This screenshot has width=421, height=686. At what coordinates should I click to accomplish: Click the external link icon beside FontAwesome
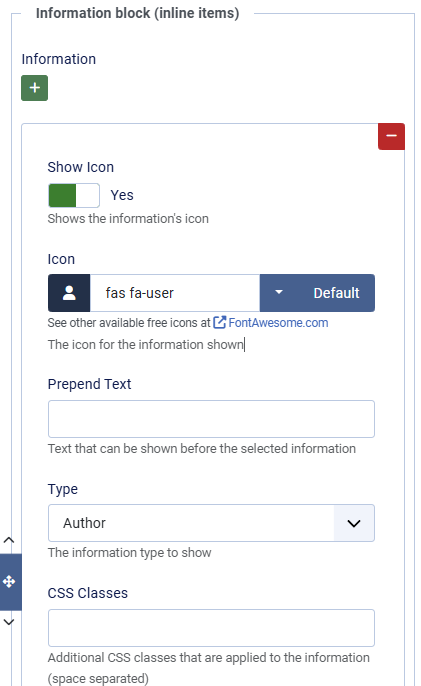click(220, 323)
